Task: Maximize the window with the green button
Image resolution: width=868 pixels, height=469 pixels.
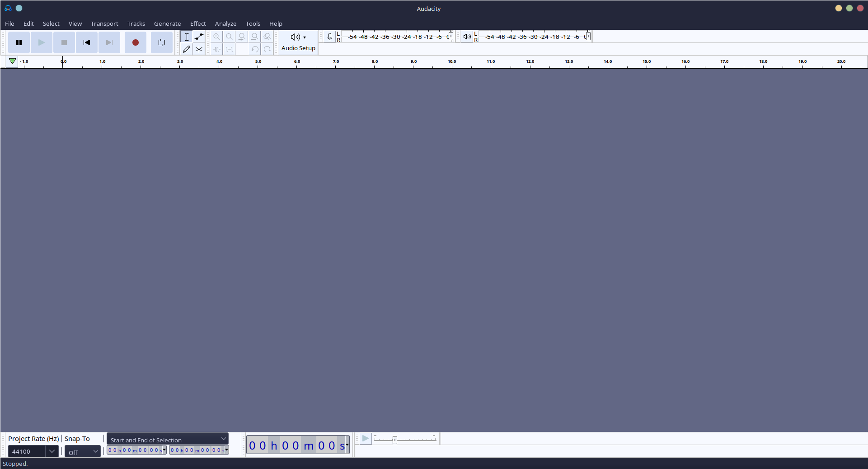Action: coord(849,8)
